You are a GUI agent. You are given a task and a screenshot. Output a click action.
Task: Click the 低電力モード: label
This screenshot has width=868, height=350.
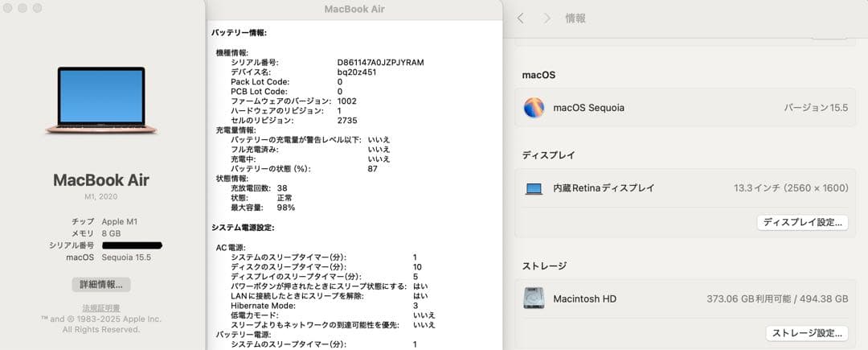(255, 315)
